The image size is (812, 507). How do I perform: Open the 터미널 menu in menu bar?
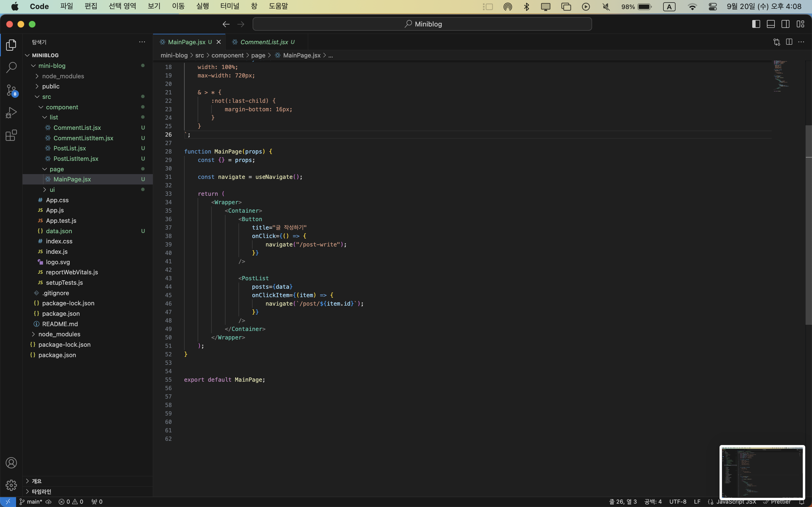(230, 6)
